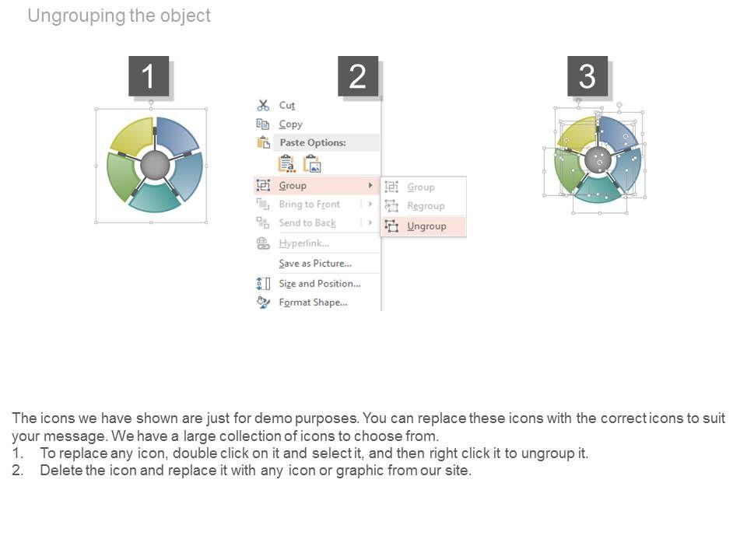Select Save as Picture menu entry

(315, 263)
